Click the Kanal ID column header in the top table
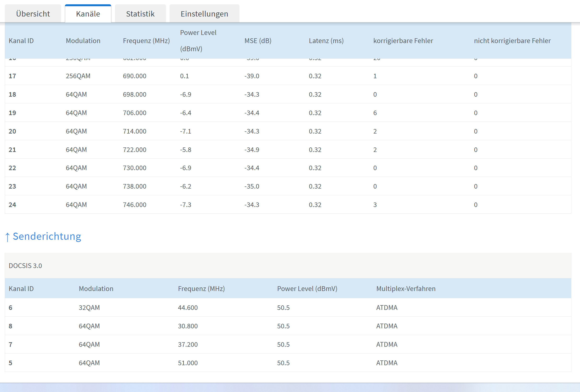Image resolution: width=580 pixels, height=392 pixels. (21, 41)
